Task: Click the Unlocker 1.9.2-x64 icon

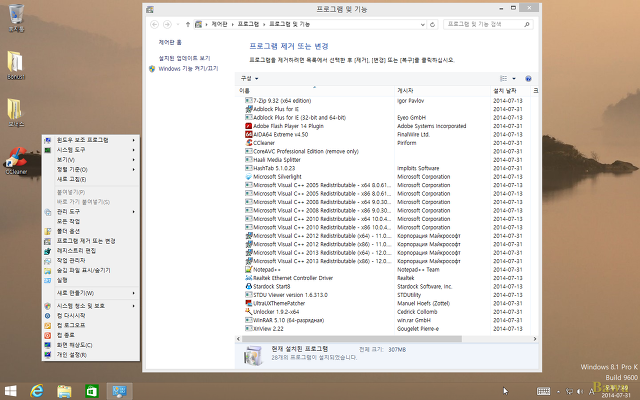Action: [249, 311]
